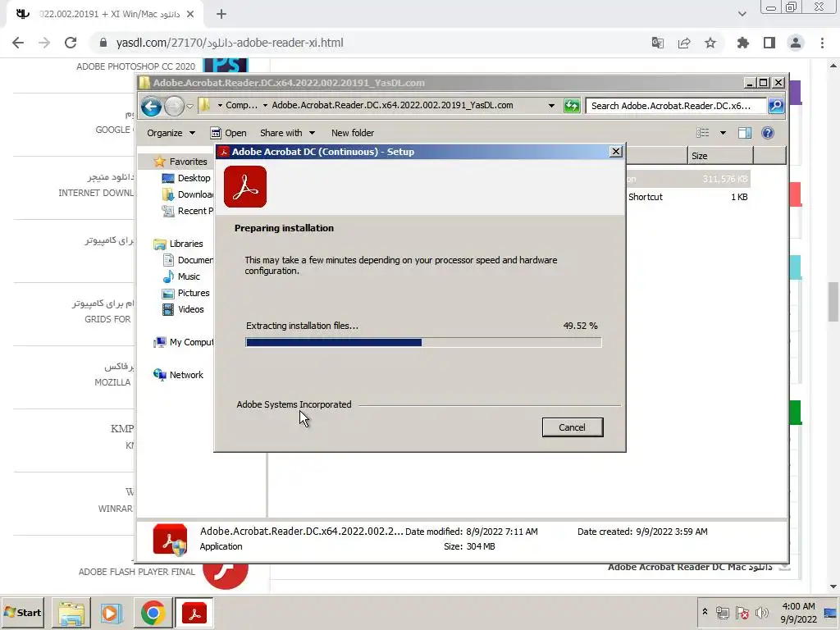This screenshot has width=840, height=630.
Task: Create a New folder
Action: (x=353, y=133)
